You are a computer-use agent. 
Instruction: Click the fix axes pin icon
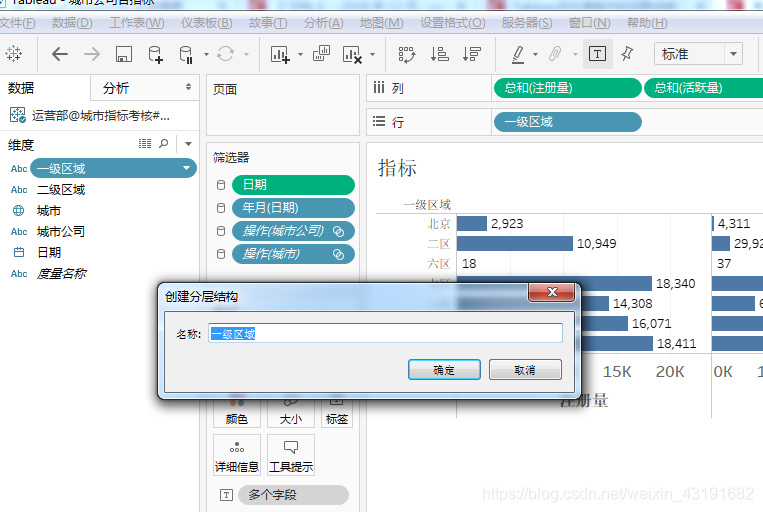pyautogui.click(x=627, y=54)
